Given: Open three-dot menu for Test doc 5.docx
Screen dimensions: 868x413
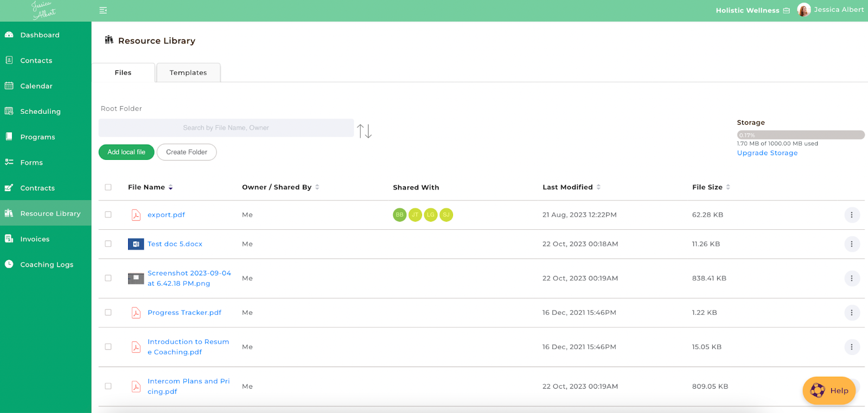Looking at the screenshot, I should tap(851, 244).
